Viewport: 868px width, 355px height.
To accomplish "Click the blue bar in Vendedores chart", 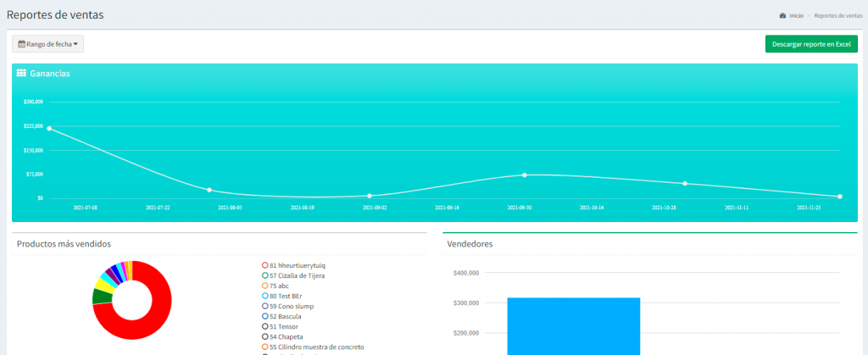I will pyautogui.click(x=573, y=326).
